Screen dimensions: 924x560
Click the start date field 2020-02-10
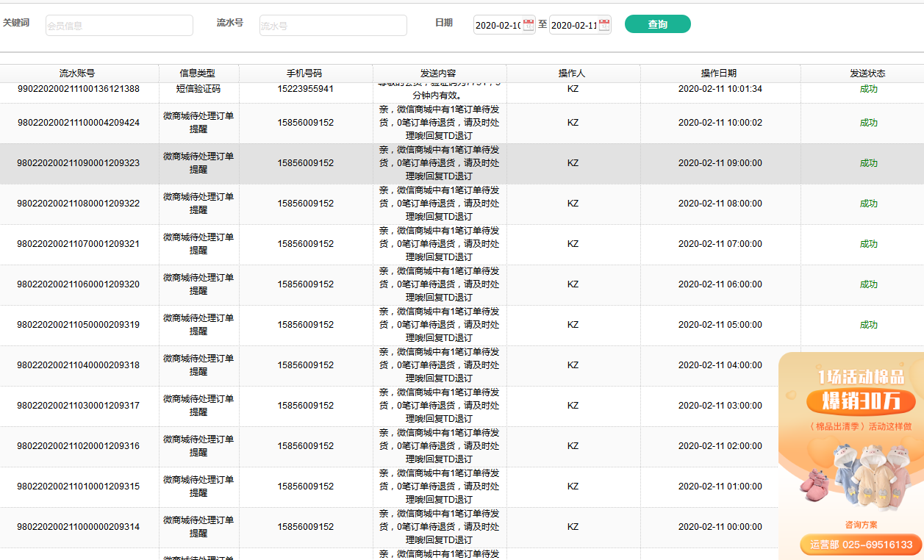pos(498,26)
